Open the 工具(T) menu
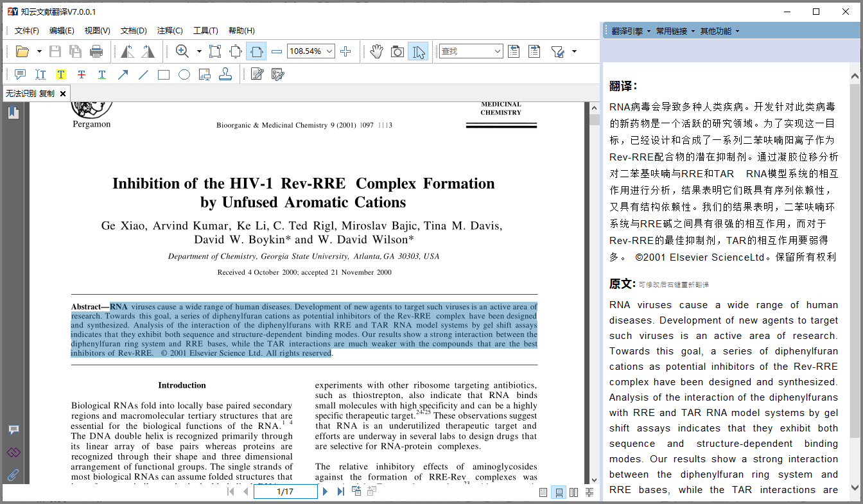Viewport: 863px width, 504px height. (205, 31)
